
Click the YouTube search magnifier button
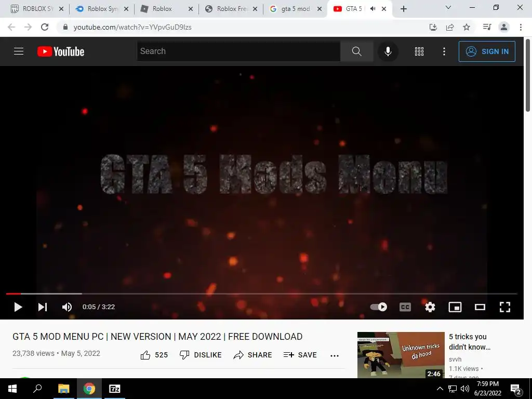[x=356, y=51]
